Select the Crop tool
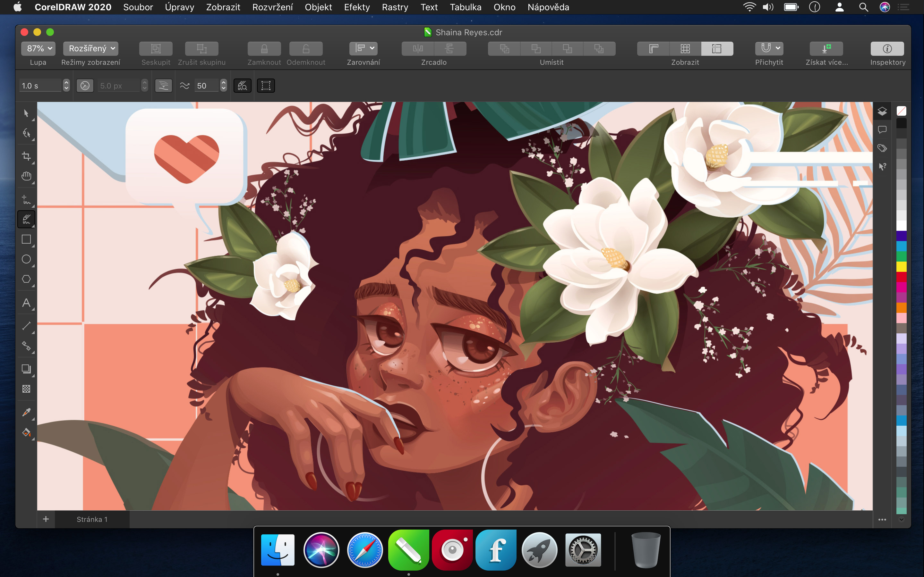The height and width of the screenshot is (577, 924). pos(26,156)
